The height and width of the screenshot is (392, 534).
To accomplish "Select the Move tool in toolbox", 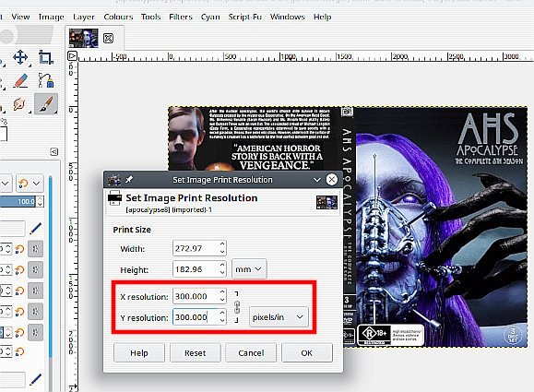I will 20,57.
